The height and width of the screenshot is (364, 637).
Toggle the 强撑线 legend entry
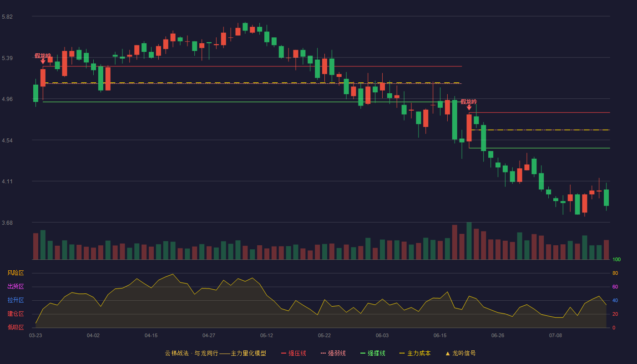click(373, 353)
